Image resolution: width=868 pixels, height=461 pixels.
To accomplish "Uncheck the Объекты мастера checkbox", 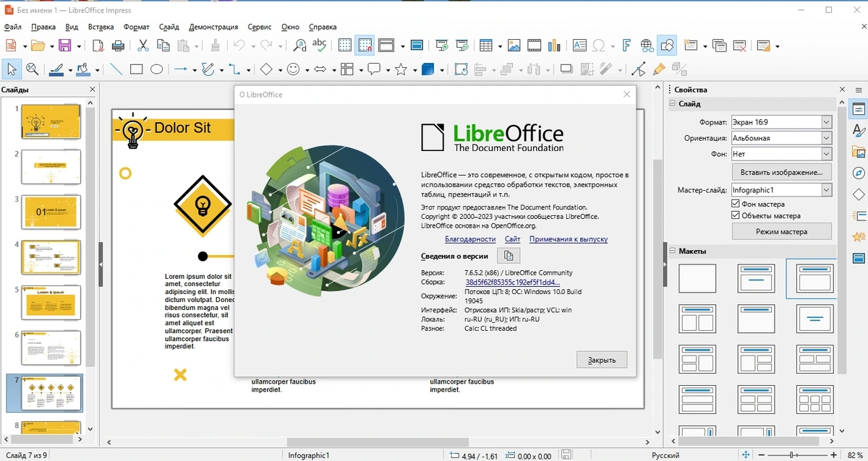I will tap(736, 215).
